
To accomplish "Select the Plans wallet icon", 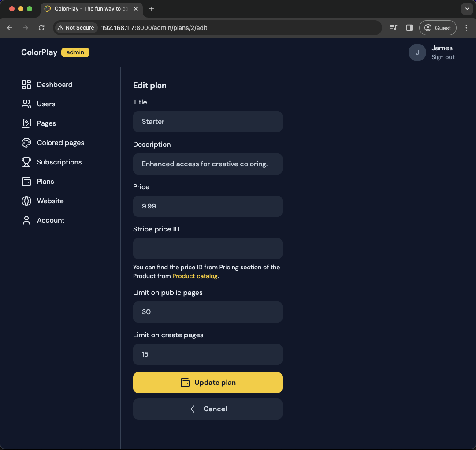I will (26, 182).
